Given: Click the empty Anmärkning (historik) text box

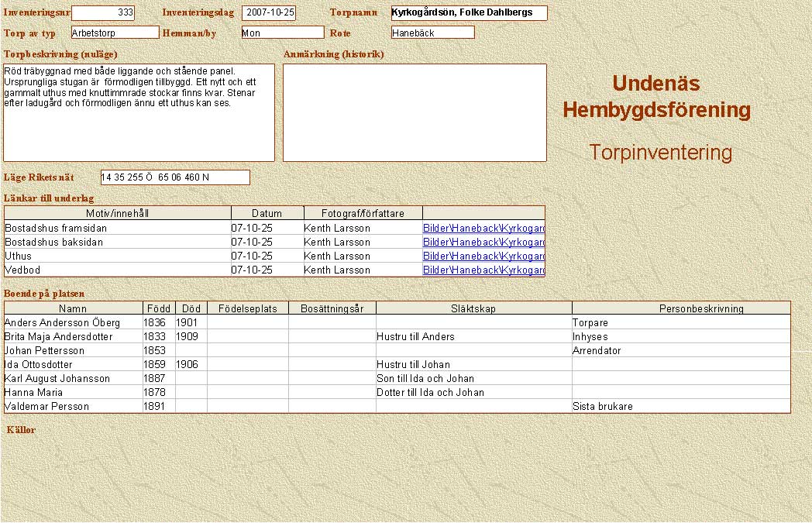Looking at the screenshot, I should pos(415,112).
